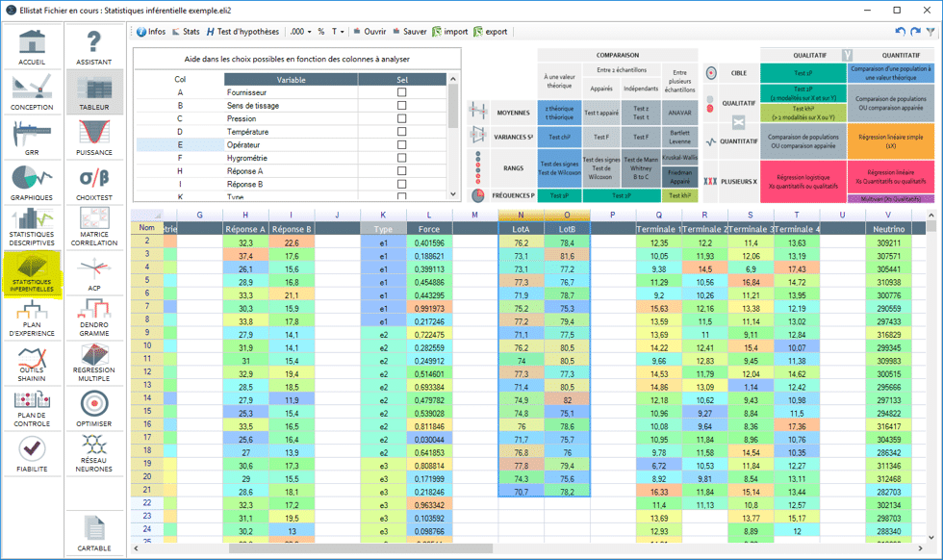The image size is (943, 560).
Task: Click the Neutrino column header
Action: point(888,229)
